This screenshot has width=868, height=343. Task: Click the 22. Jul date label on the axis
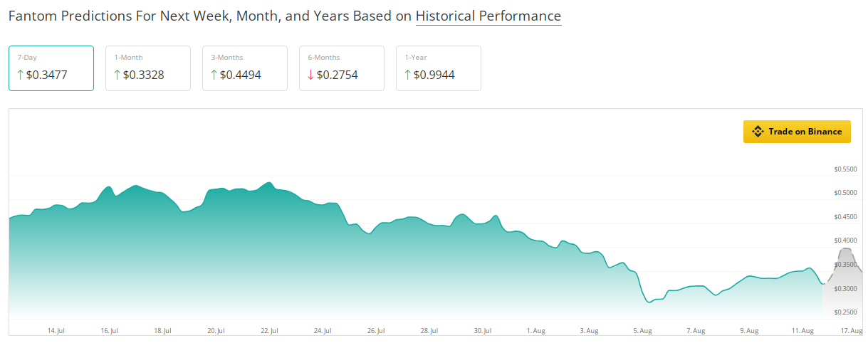click(269, 331)
